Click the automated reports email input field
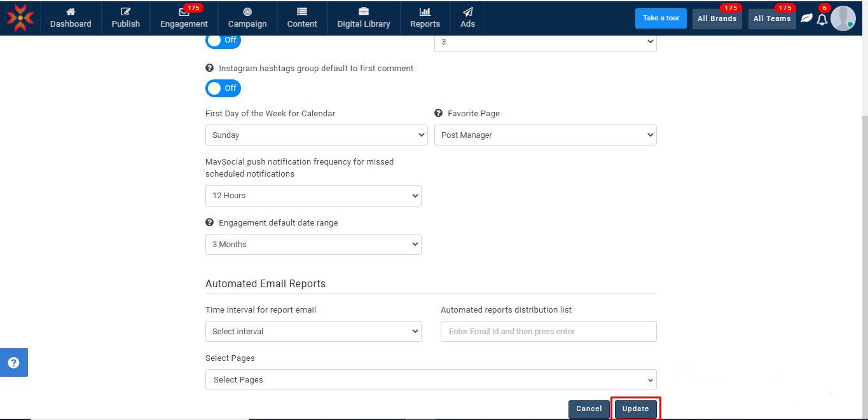This screenshot has height=420, width=868. point(548,331)
